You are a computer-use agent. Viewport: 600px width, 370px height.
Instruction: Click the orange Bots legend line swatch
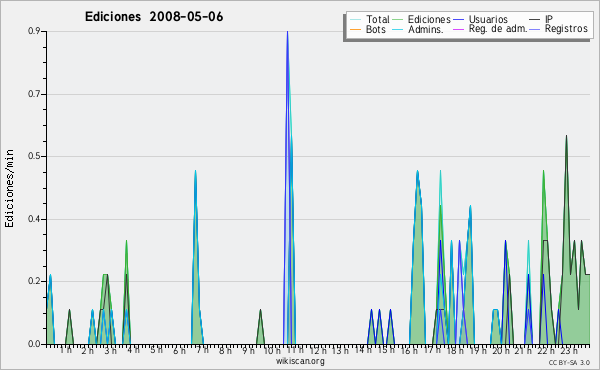[355, 29]
